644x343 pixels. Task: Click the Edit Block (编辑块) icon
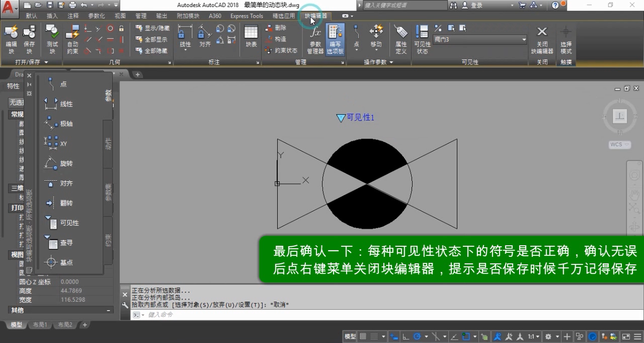tap(11, 33)
